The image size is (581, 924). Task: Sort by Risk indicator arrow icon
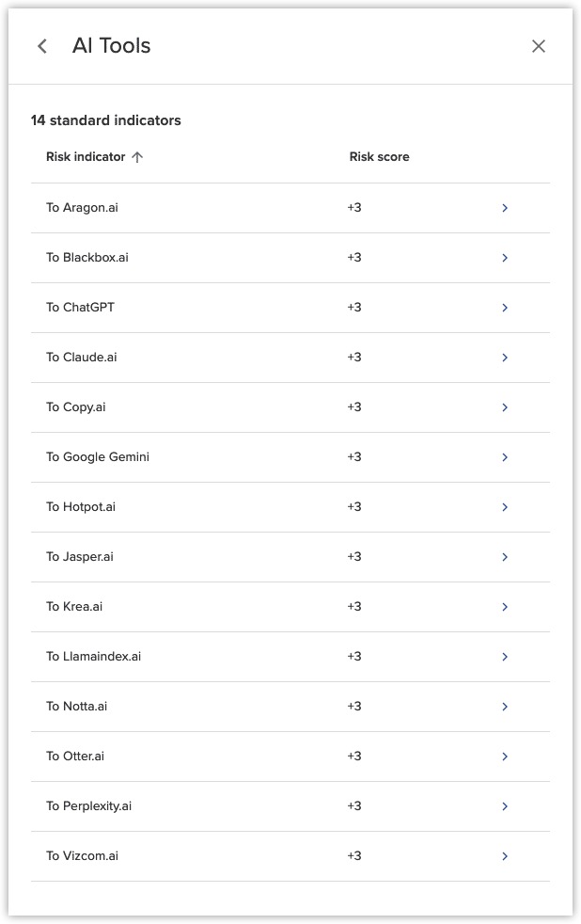pyautogui.click(x=137, y=157)
